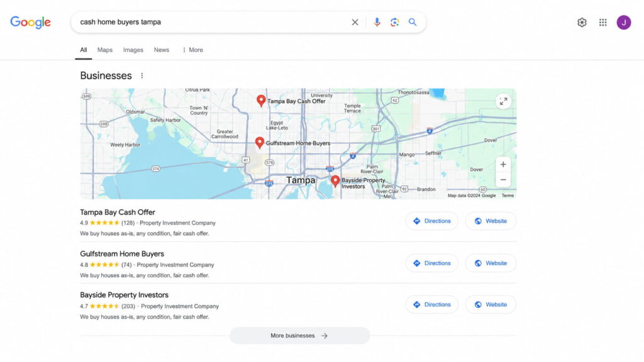Screen dimensions: 644x362
Task: Open the Gulfstream Home Buyers listing title
Action: (x=122, y=254)
